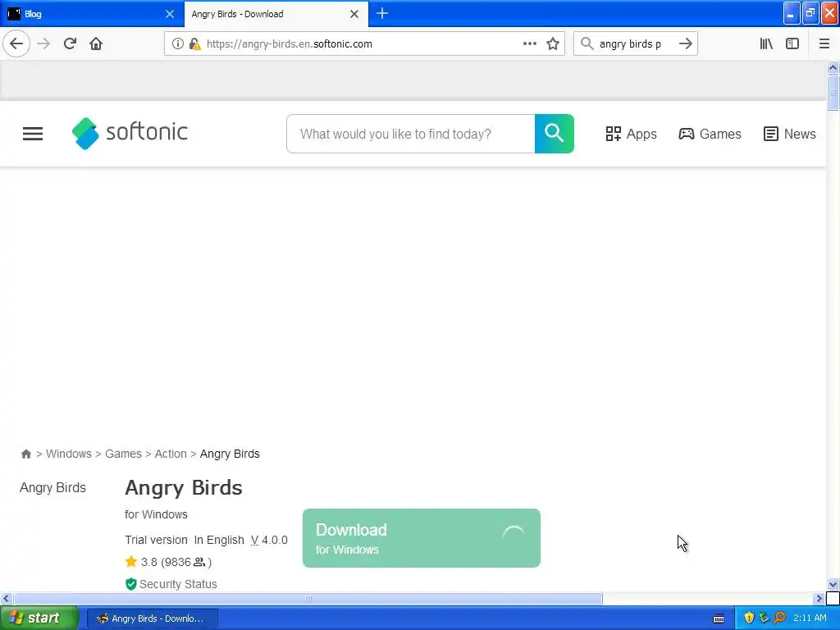Click the tray magnifier icon
This screenshot has width=840, height=630.
click(780, 619)
